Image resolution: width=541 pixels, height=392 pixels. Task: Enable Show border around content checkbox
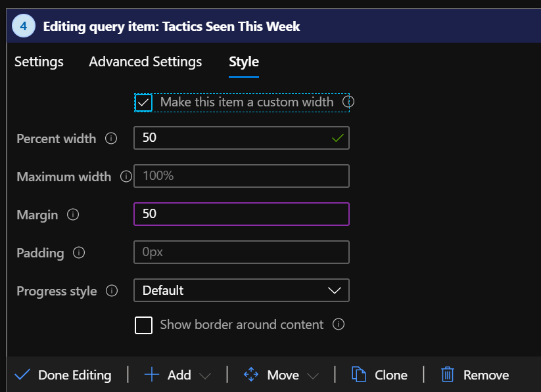pos(144,325)
